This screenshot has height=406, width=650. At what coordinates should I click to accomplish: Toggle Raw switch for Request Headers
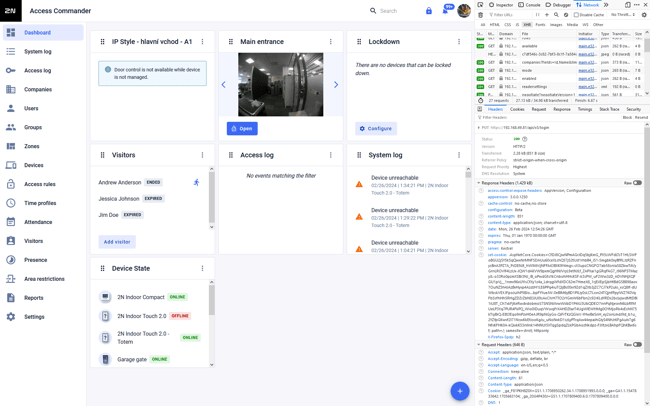(x=637, y=345)
